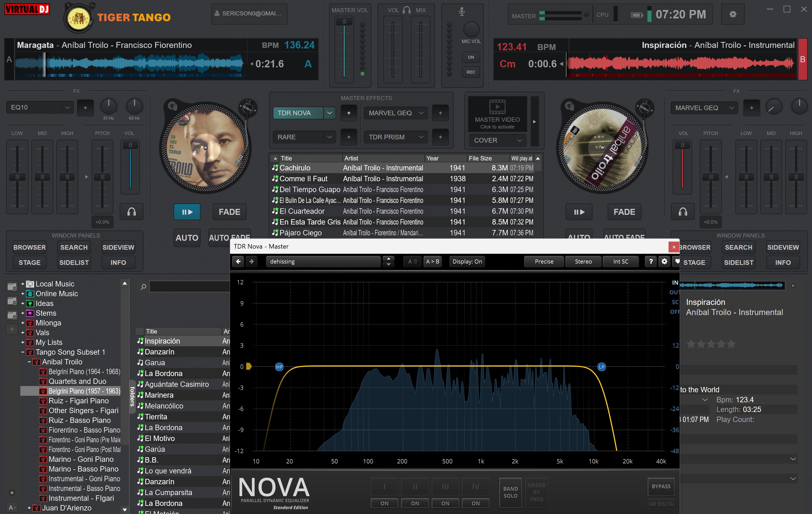
Task: Click the microphone icon above MIC VOL
Action: pyautogui.click(x=462, y=11)
